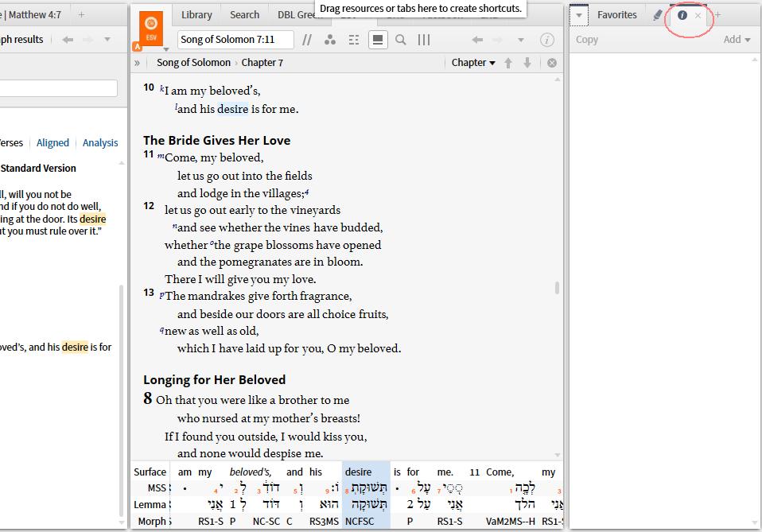
Task: Open visual filters three-dots icon
Action: 330,40
